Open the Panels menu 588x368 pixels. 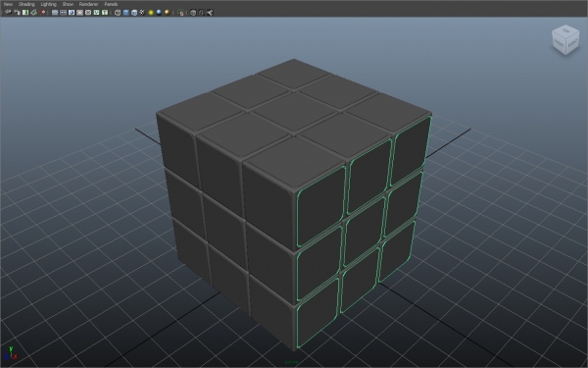click(111, 4)
